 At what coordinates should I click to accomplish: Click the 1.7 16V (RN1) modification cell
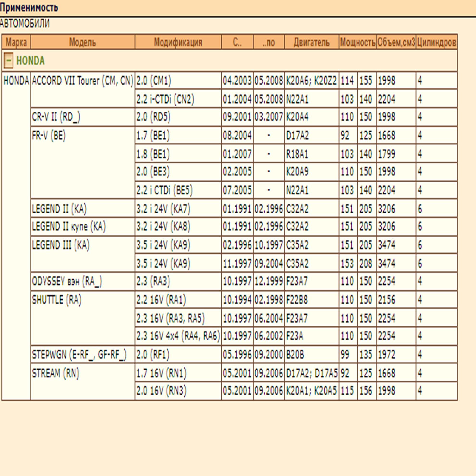(178, 372)
